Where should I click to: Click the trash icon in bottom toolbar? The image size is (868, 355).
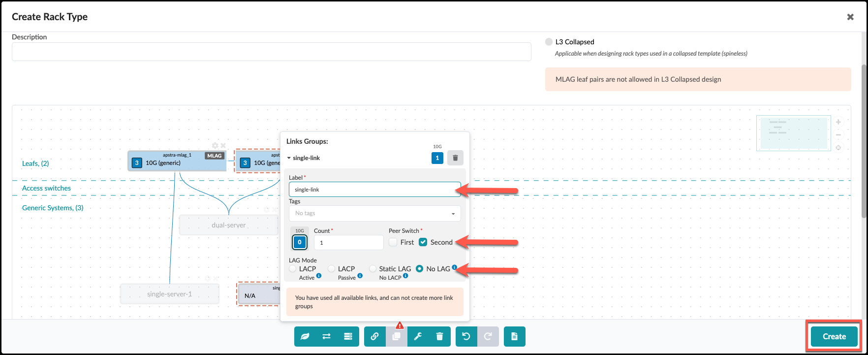(x=439, y=337)
